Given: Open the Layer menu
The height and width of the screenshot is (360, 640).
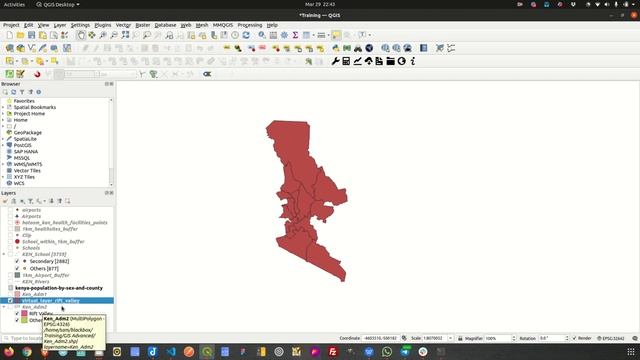Looking at the screenshot, I should pyautogui.click(x=60, y=25).
